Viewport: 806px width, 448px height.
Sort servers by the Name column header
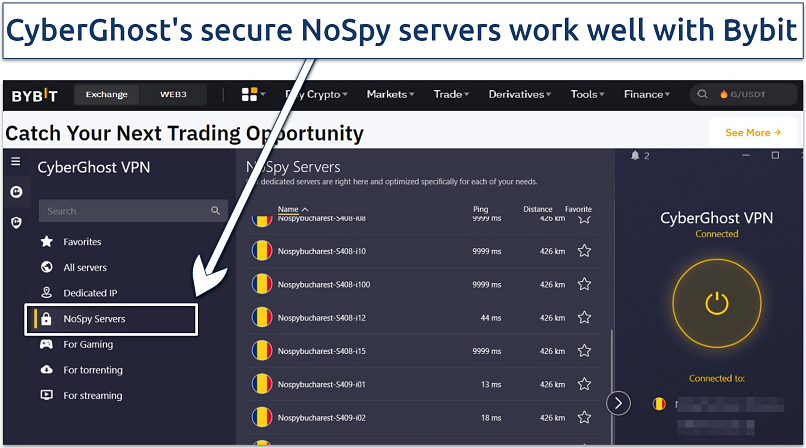(x=292, y=209)
